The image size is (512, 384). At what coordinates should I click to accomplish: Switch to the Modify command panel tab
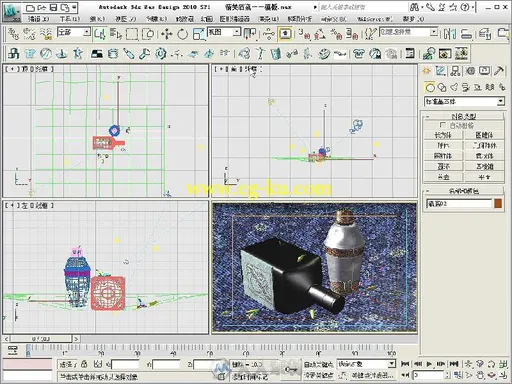[441, 71]
